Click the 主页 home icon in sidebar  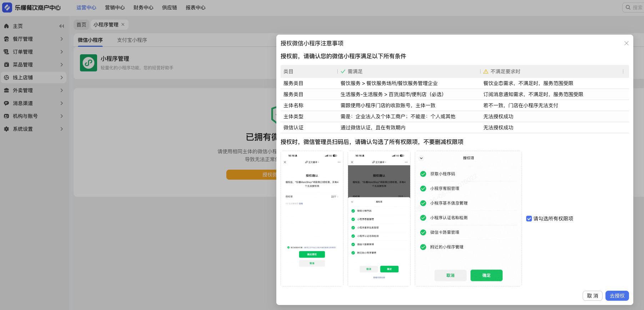6,26
